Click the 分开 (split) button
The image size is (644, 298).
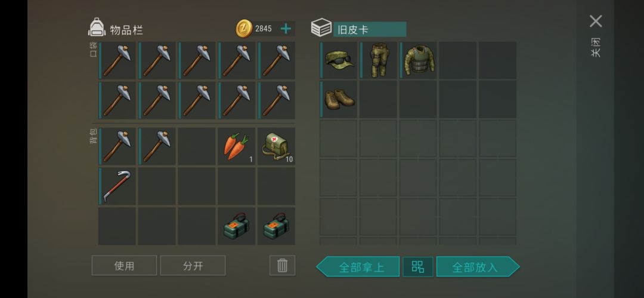(x=193, y=266)
